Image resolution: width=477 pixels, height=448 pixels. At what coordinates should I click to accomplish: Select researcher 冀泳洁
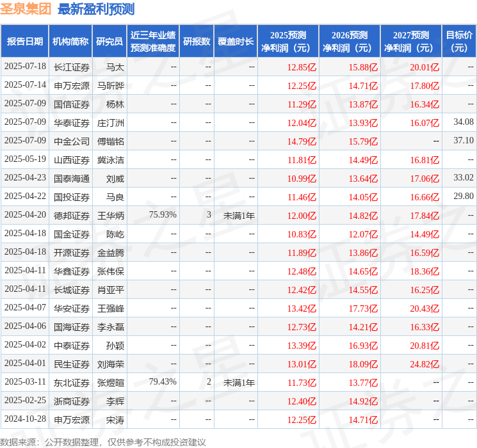[x=111, y=160]
